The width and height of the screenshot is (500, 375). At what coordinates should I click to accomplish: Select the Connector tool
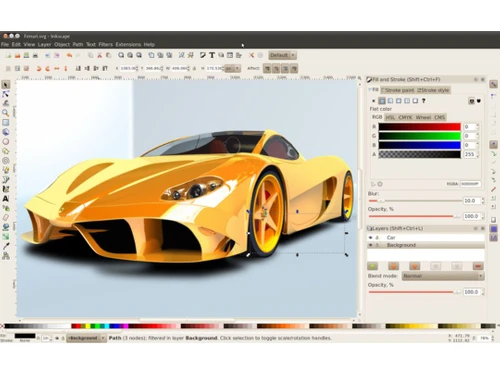tap(6, 256)
